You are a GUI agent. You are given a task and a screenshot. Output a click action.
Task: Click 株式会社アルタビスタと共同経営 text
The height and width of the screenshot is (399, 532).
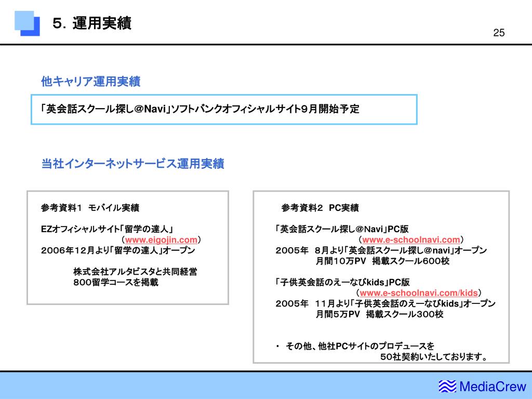pos(135,271)
